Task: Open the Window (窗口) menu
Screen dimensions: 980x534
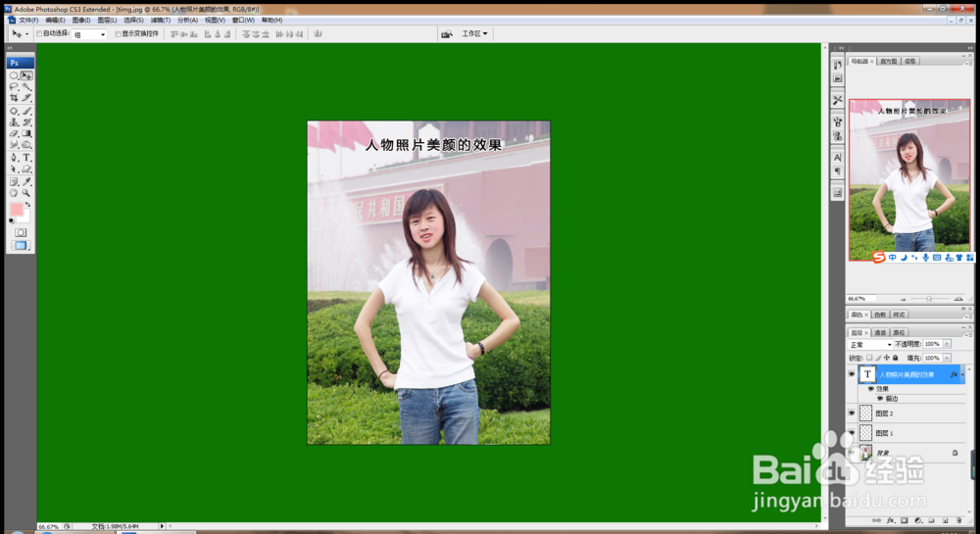Action: pos(243,20)
